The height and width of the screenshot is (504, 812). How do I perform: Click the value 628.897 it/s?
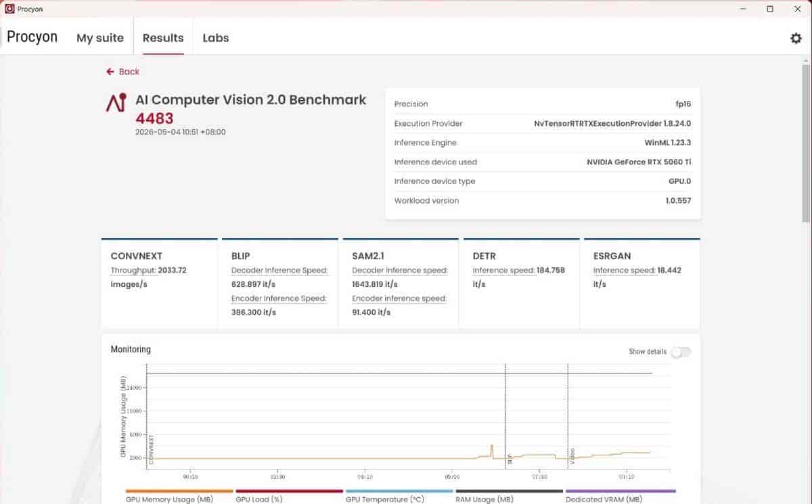pos(254,284)
